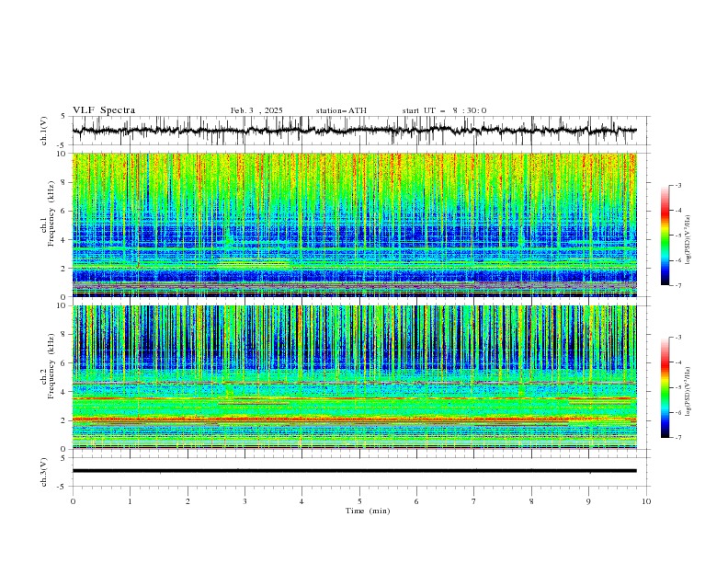
Task: Click the "-4" label on lower color bar
Action: tap(677, 362)
